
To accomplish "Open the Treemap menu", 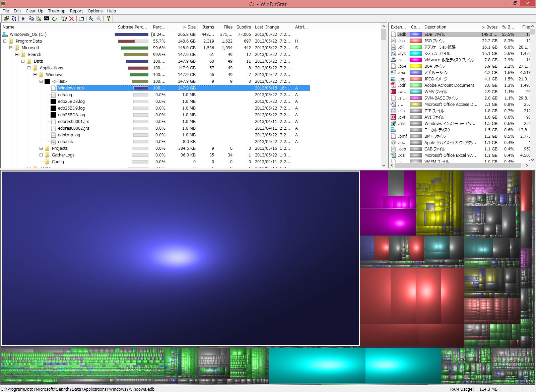I will (57, 11).
